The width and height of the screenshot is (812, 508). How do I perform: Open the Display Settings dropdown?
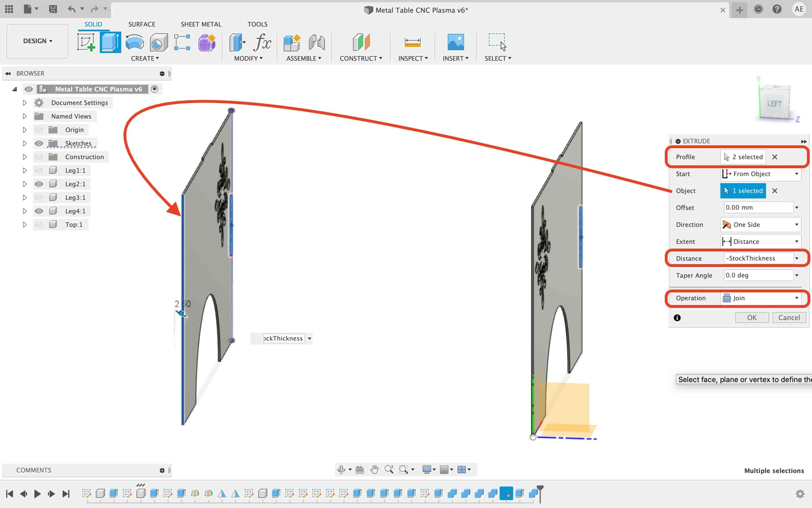(x=429, y=469)
